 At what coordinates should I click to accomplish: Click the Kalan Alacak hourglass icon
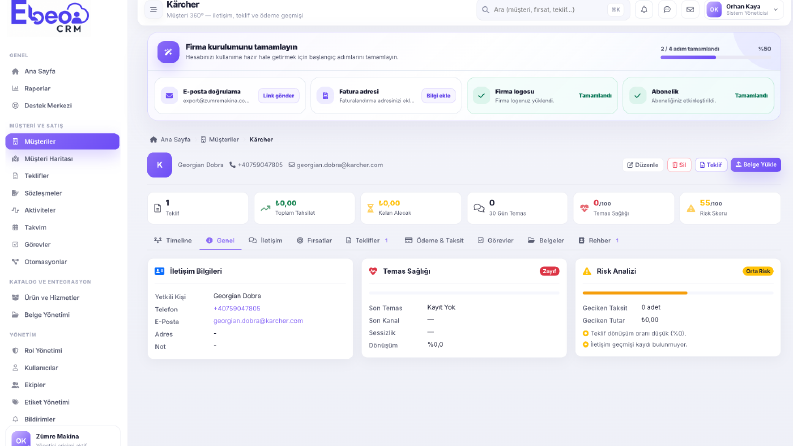pyautogui.click(x=370, y=208)
